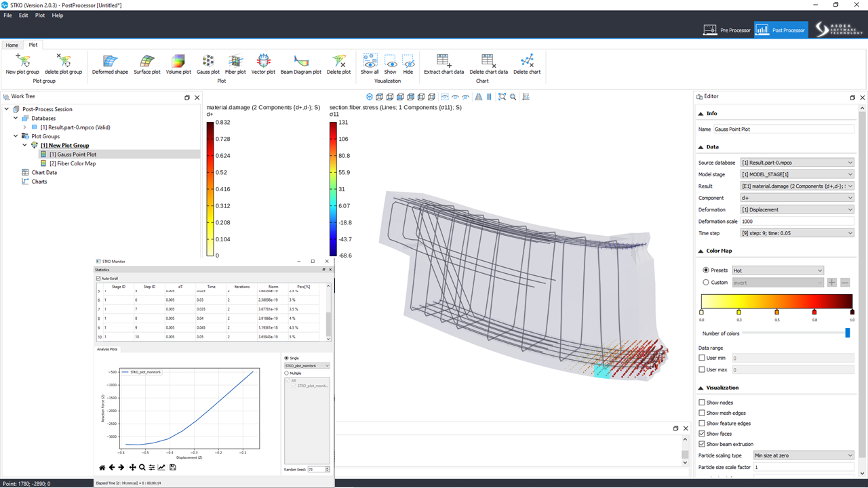
Task: Click the grid settings icon in viewport toolbar
Action: tap(526, 97)
